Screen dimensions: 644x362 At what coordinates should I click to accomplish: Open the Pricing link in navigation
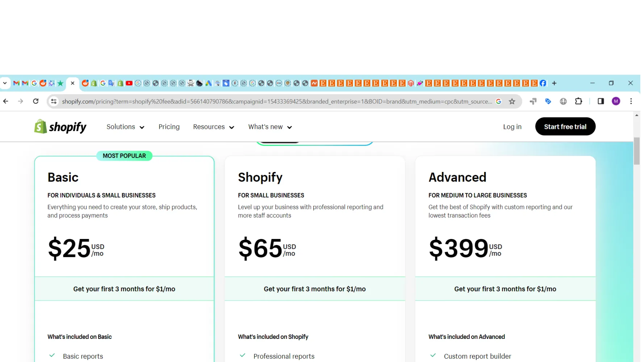pos(169,127)
